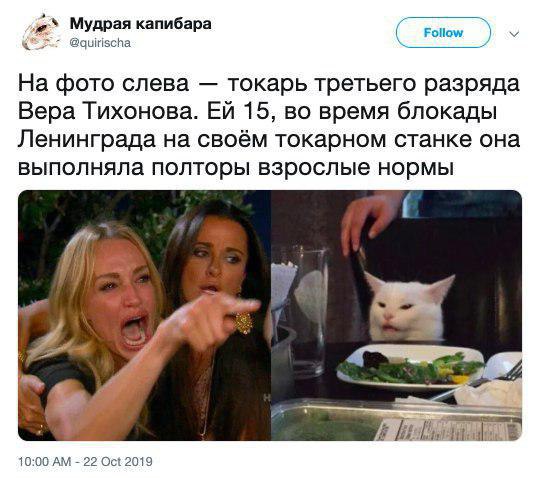Select the tweet text starting with На фото слева
Viewport: 540px width, 478px height.
tap(269, 126)
